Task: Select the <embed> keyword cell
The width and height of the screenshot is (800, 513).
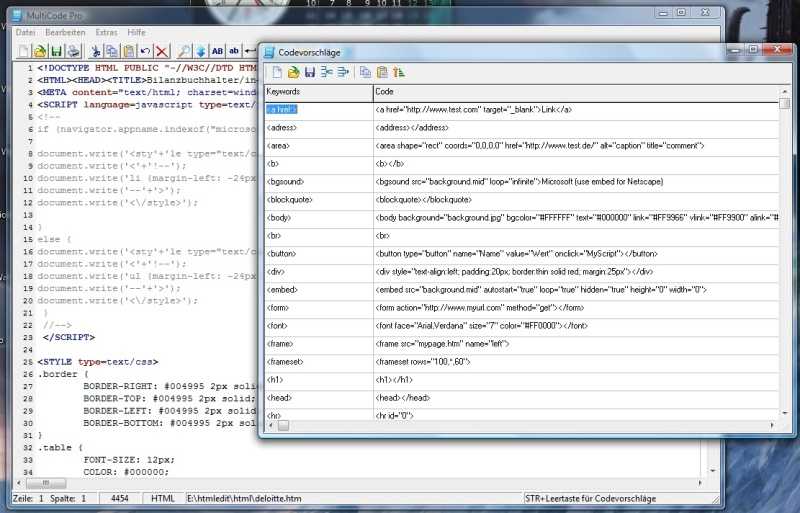Action: point(318,290)
